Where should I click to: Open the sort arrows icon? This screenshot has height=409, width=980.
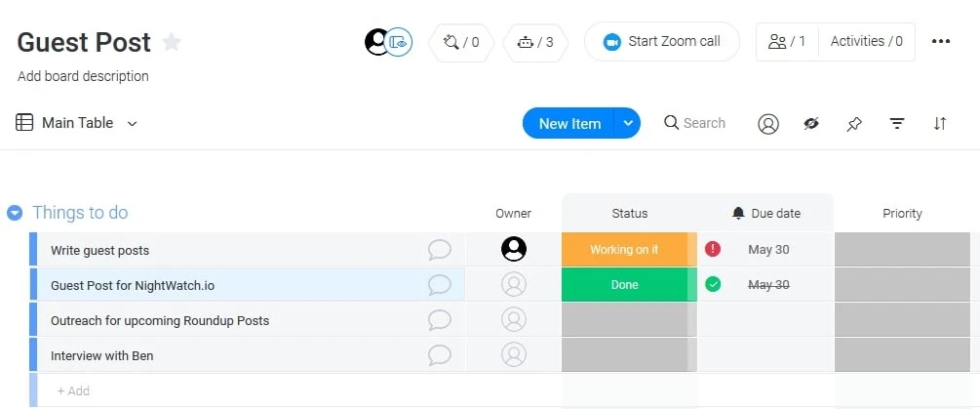click(940, 124)
